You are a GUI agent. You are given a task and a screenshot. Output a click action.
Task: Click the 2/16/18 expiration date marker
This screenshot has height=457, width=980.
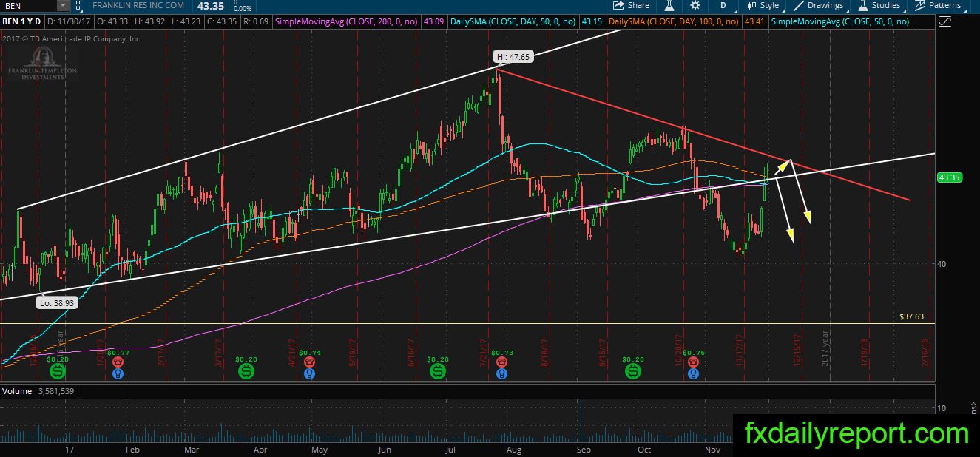click(x=926, y=351)
